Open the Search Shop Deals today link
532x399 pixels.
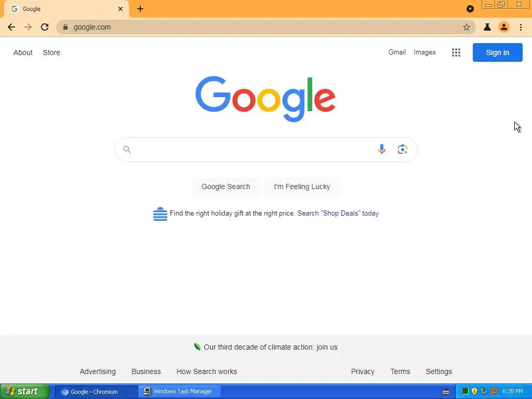(338, 214)
